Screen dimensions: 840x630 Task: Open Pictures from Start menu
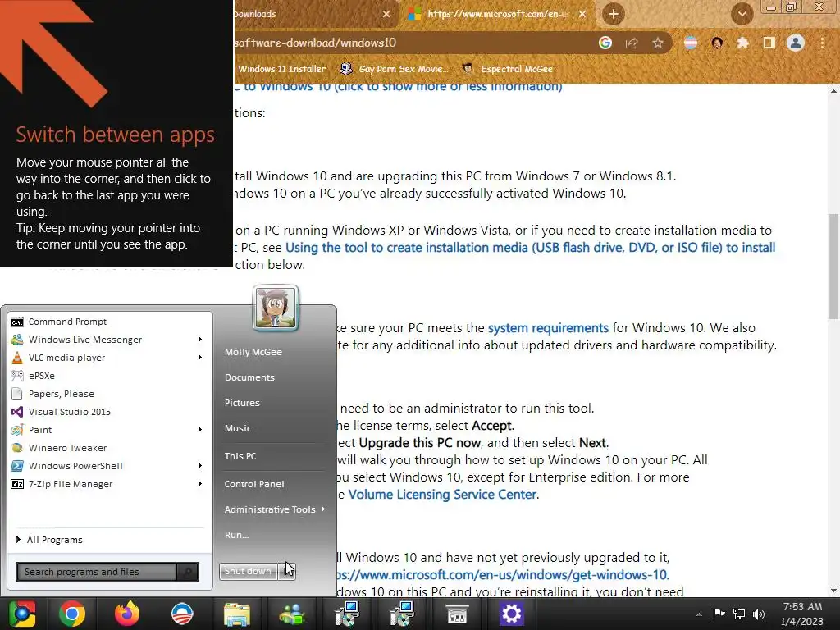[x=242, y=403]
